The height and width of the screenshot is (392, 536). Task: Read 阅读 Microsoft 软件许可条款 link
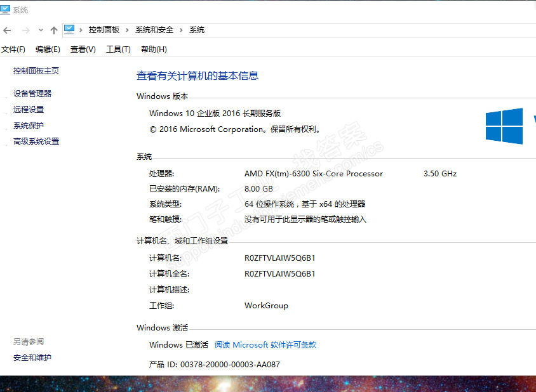[x=265, y=345]
